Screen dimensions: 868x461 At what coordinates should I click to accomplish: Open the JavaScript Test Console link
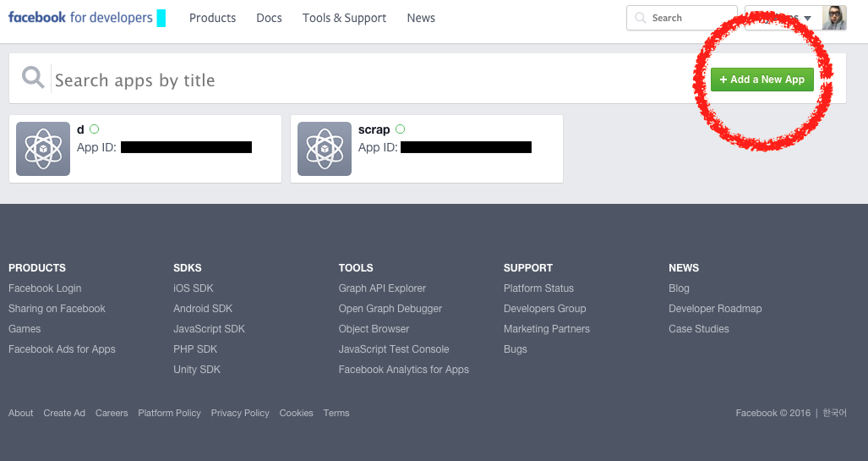pyautogui.click(x=394, y=349)
